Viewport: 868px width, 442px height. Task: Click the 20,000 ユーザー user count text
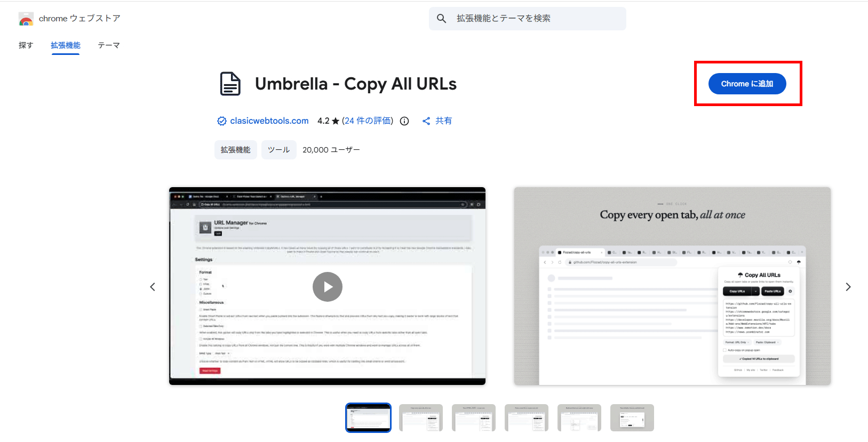click(x=331, y=150)
